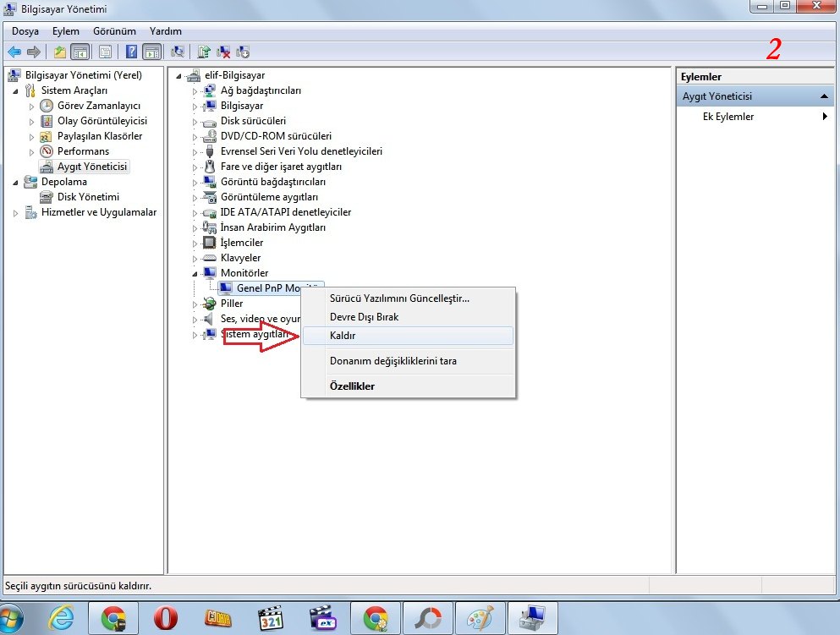This screenshot has width=840, height=635.
Task: Collapse the Sistem Araçları node
Action: coord(15,91)
